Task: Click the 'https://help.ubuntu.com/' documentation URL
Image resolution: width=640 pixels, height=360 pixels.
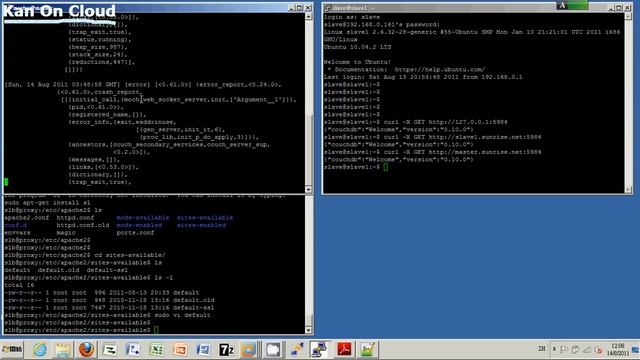Action: pos(440,69)
